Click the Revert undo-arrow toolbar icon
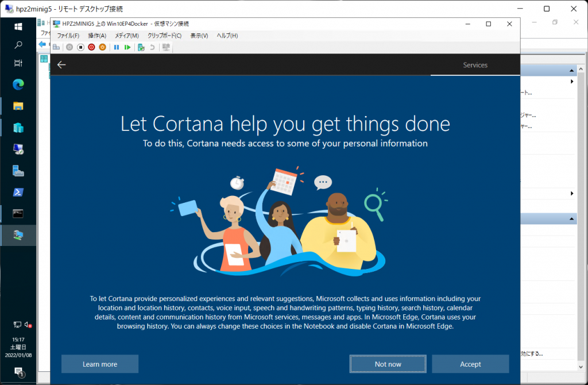The width and height of the screenshot is (588, 385). tap(152, 47)
